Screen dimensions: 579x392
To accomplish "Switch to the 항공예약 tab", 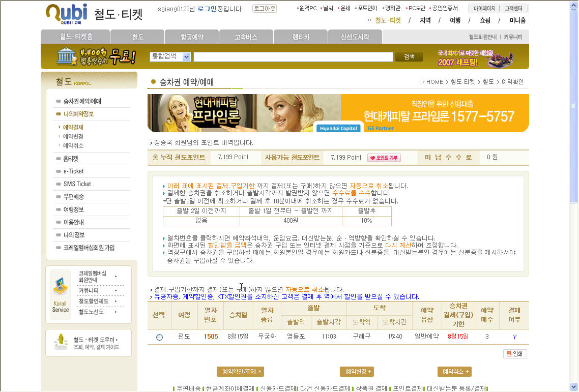I will pos(192,37).
